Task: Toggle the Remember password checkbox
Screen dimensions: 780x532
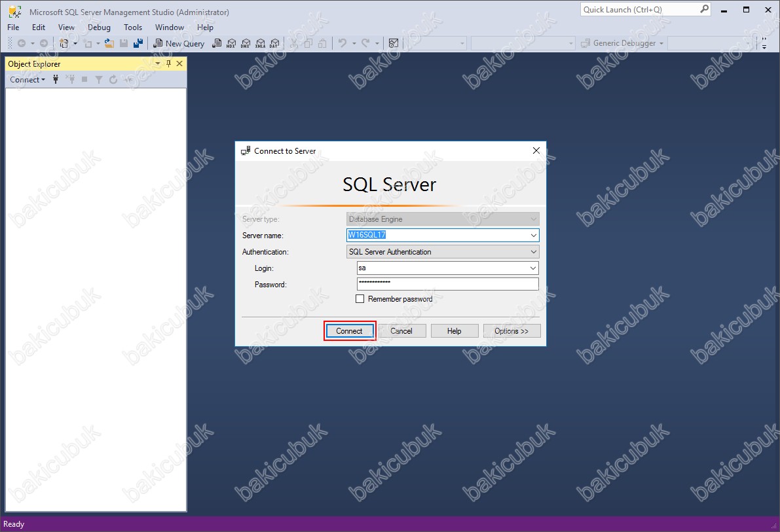Action: (360, 299)
